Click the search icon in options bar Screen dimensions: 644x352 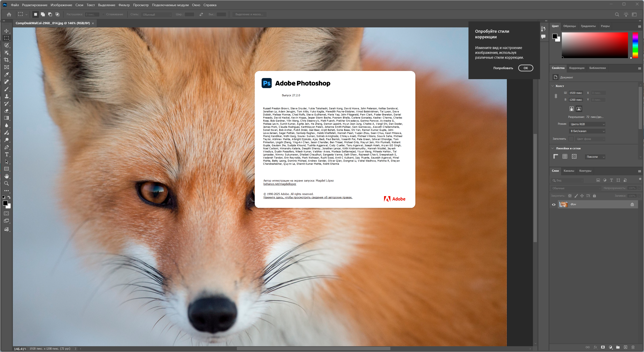click(x=617, y=15)
